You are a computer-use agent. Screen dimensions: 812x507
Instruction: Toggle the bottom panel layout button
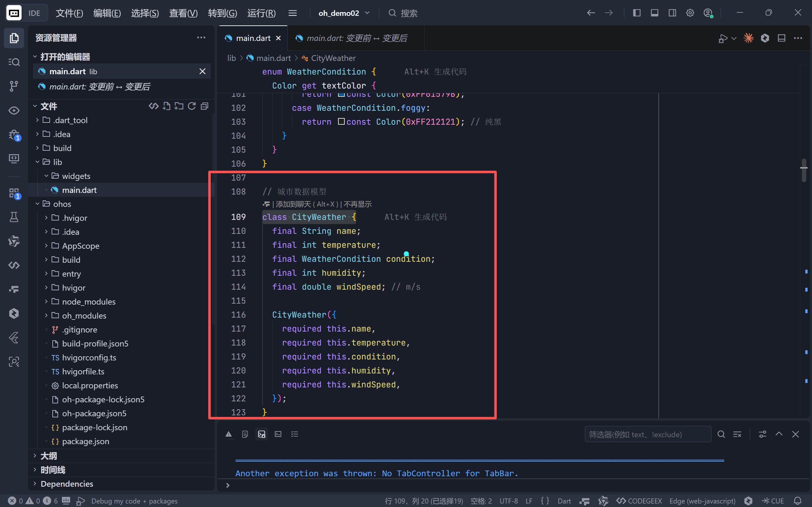(654, 13)
